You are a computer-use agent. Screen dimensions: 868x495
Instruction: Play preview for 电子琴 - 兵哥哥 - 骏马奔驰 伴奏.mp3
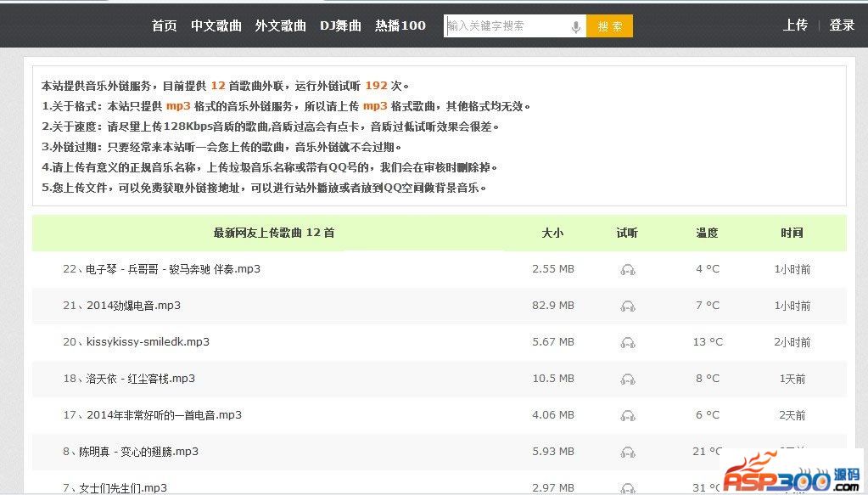tap(628, 270)
